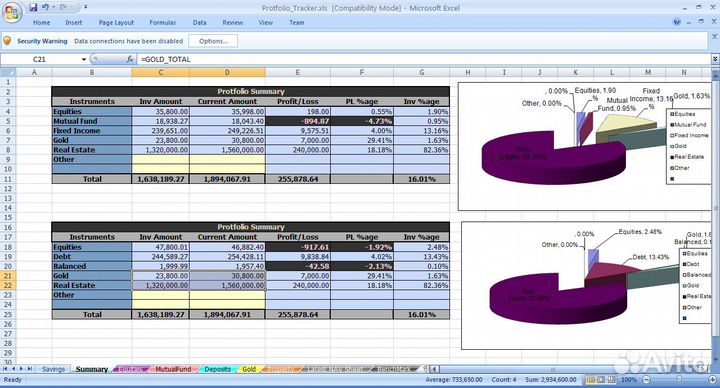Switch to the Savings sheet
720x388 pixels.
click(53, 369)
